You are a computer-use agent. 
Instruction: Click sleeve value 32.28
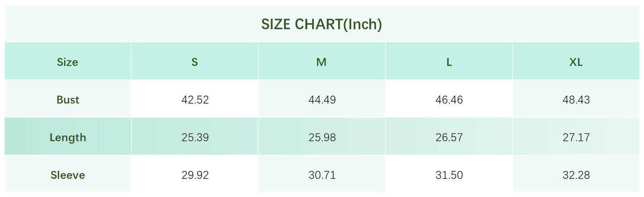click(x=576, y=175)
